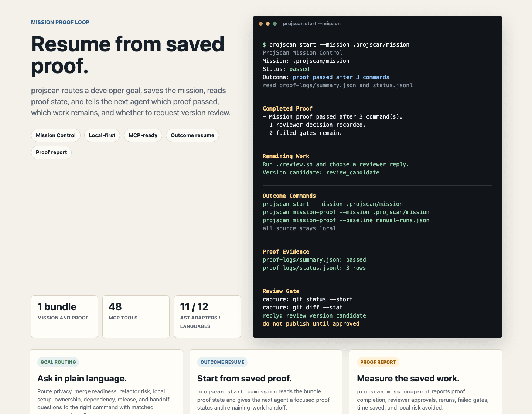The image size is (532, 414).
Task: Click the green terminal window dot
Action: 275,24
